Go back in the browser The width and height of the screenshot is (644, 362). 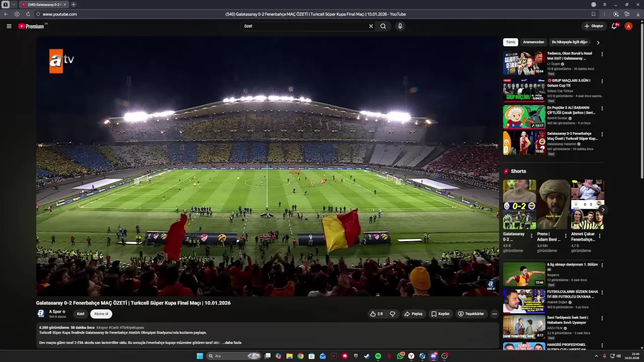coord(6,14)
